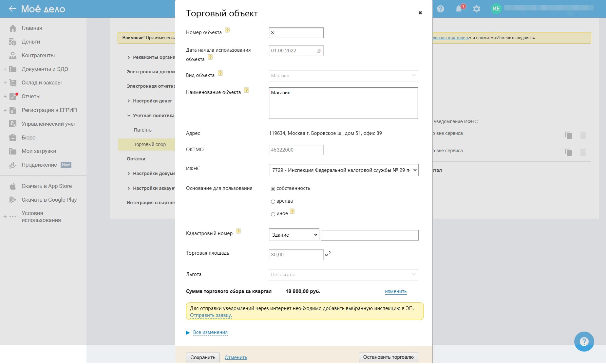Click the back arrow beside Моё дело
The width and height of the screenshot is (606, 364).
[12, 9]
